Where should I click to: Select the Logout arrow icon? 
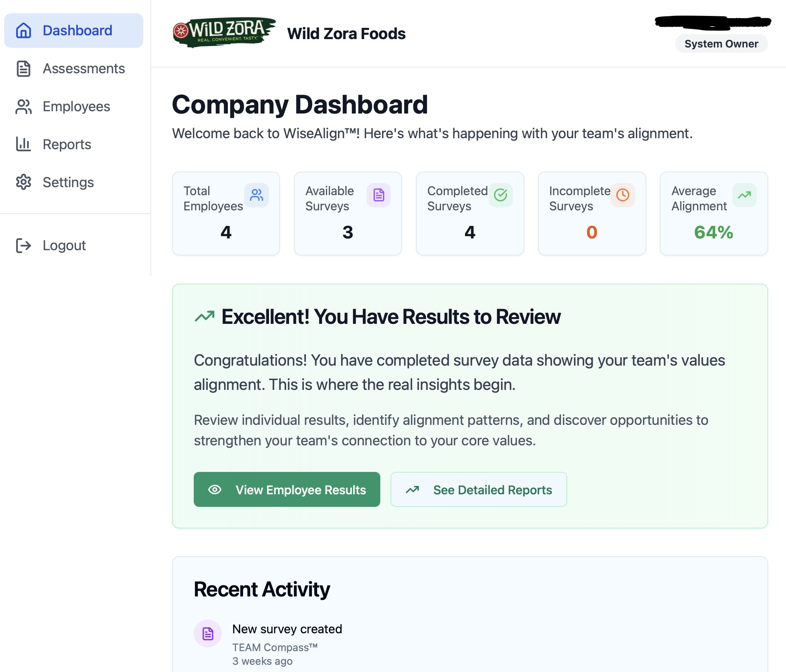[x=24, y=245]
